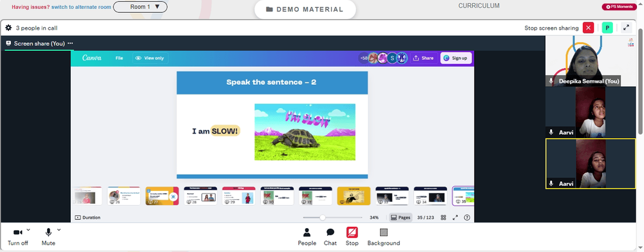
Task: Click the 3 people in call text
Action: (x=37, y=28)
